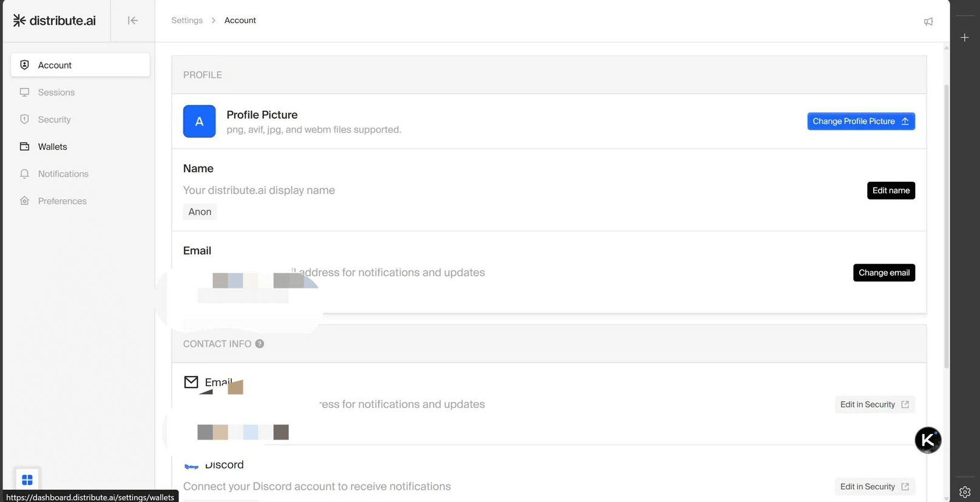This screenshot has height=502, width=980.
Task: Click the distribute.ai logo
Action: tap(55, 21)
